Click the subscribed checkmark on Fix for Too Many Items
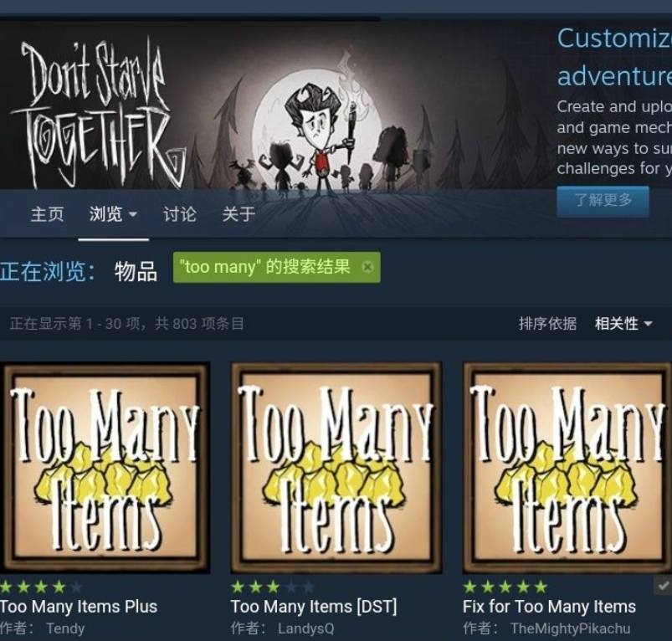Viewport: 672px width, 641px height. click(663, 585)
